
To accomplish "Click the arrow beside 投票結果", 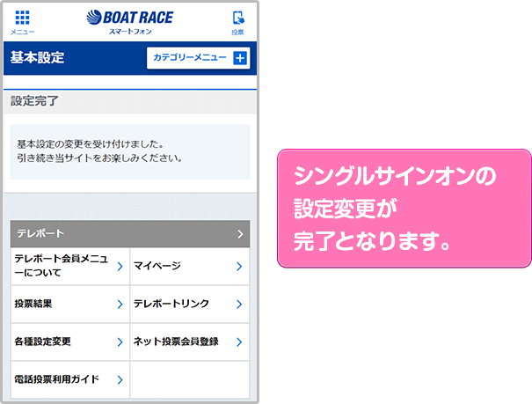I will click(120, 305).
